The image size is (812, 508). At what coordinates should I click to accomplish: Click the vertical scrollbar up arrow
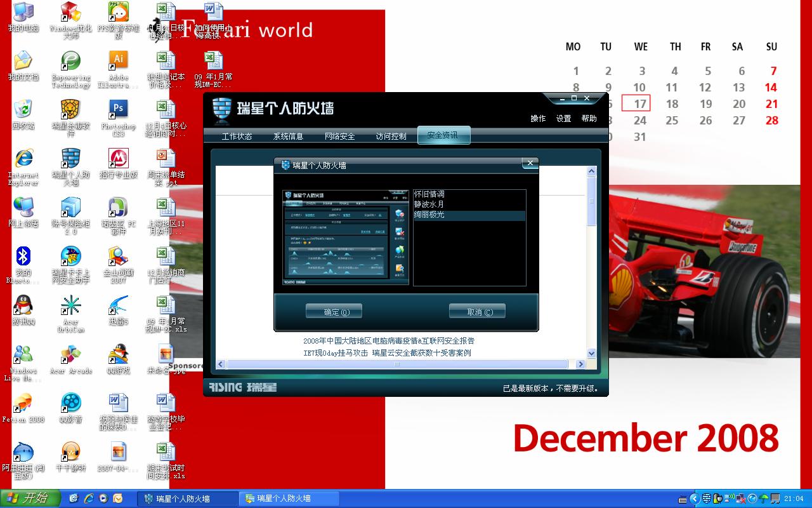point(591,171)
